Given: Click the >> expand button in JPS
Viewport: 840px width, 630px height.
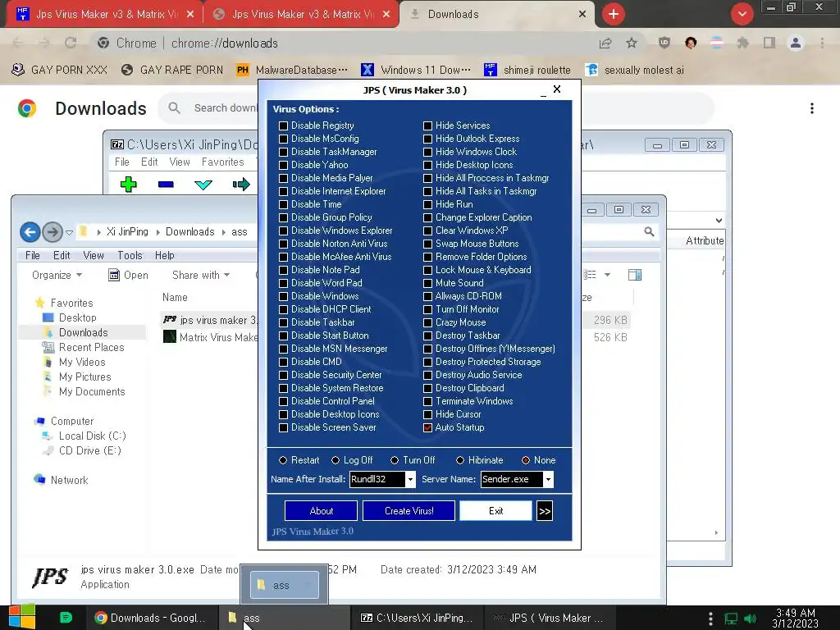Looking at the screenshot, I should [545, 511].
